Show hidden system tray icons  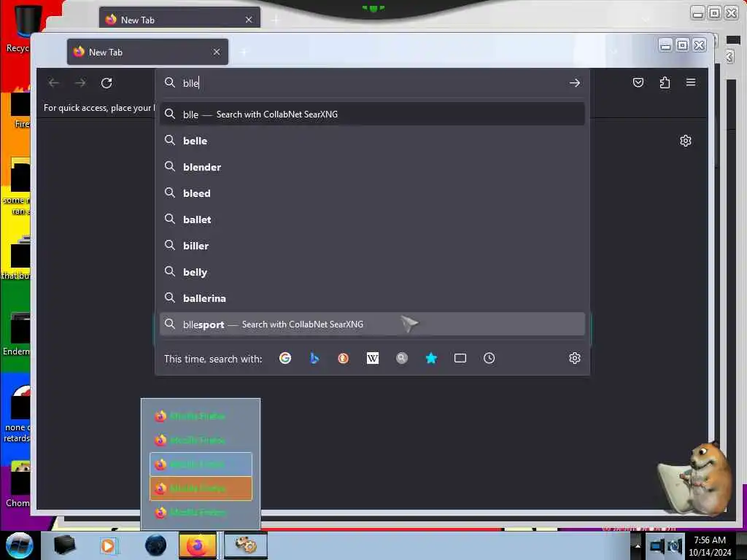coord(638,546)
